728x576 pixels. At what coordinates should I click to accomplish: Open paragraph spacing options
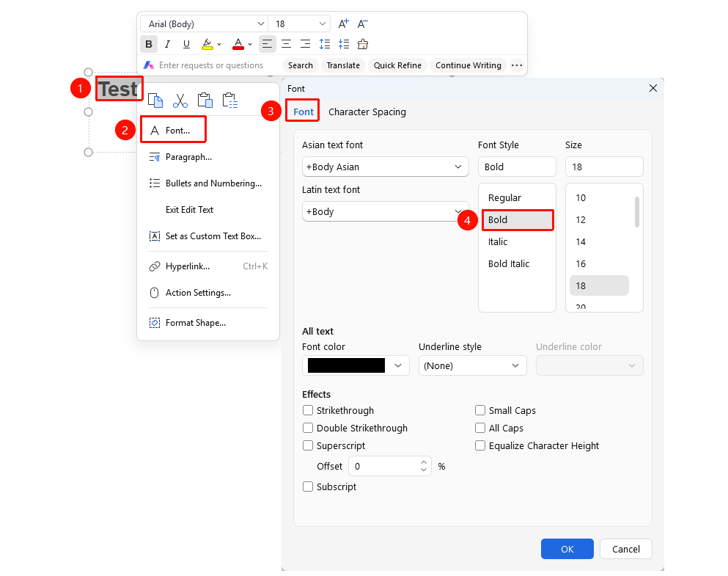pyautogui.click(x=344, y=44)
